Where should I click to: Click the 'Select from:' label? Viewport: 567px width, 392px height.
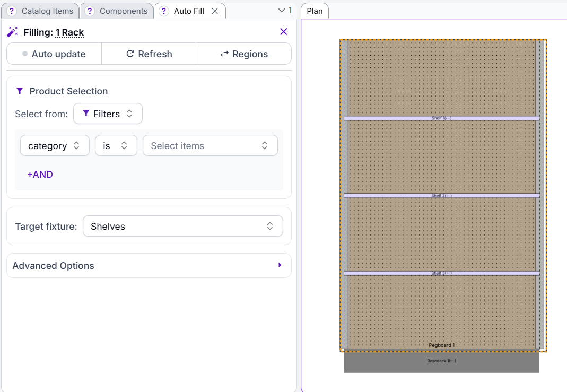tap(41, 114)
